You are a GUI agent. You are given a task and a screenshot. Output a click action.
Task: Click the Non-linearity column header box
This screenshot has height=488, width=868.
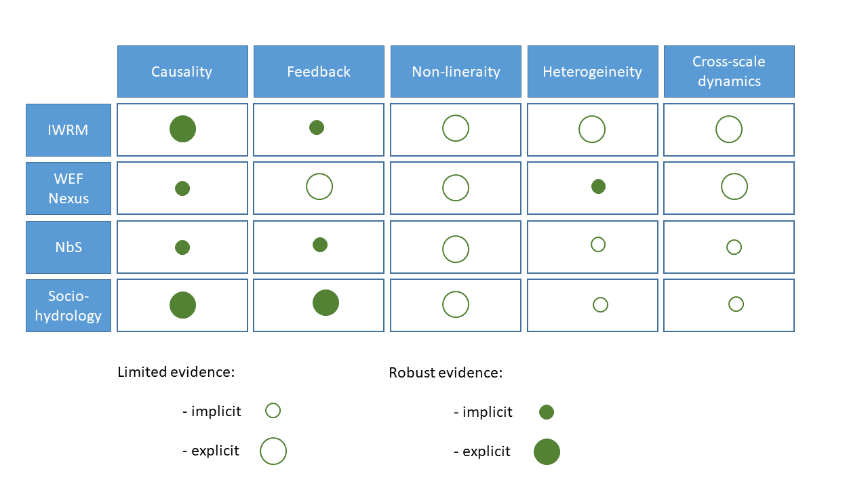(456, 72)
